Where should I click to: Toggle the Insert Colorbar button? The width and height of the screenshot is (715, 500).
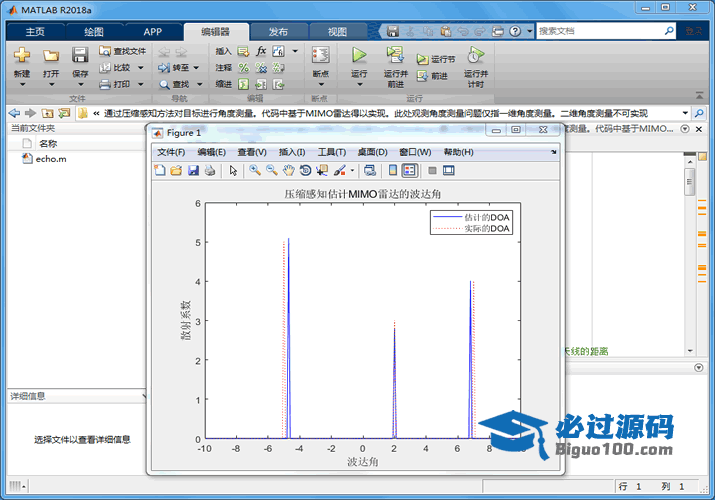(392, 171)
